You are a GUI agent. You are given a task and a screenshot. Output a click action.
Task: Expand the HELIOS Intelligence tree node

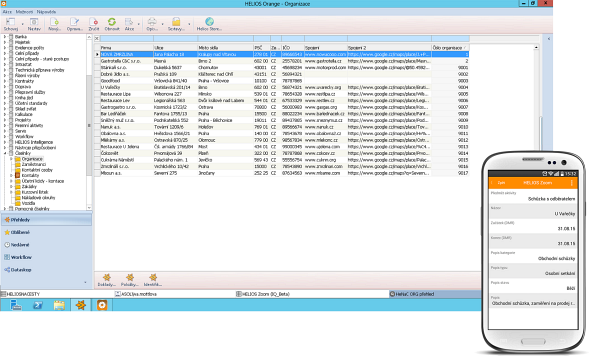[5, 142]
